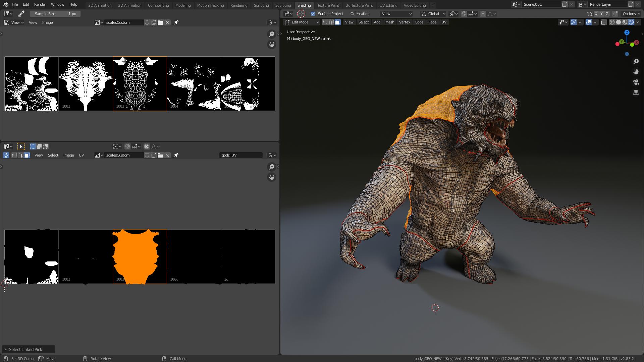Image resolution: width=644 pixels, height=362 pixels.
Task: Open the Mesh menu in 3D viewport
Action: [x=389, y=22]
